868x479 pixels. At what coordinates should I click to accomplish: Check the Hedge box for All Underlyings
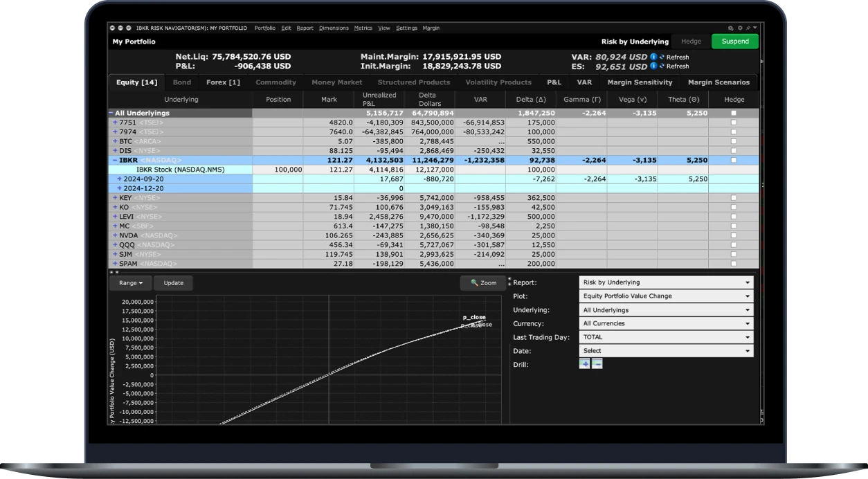point(734,113)
